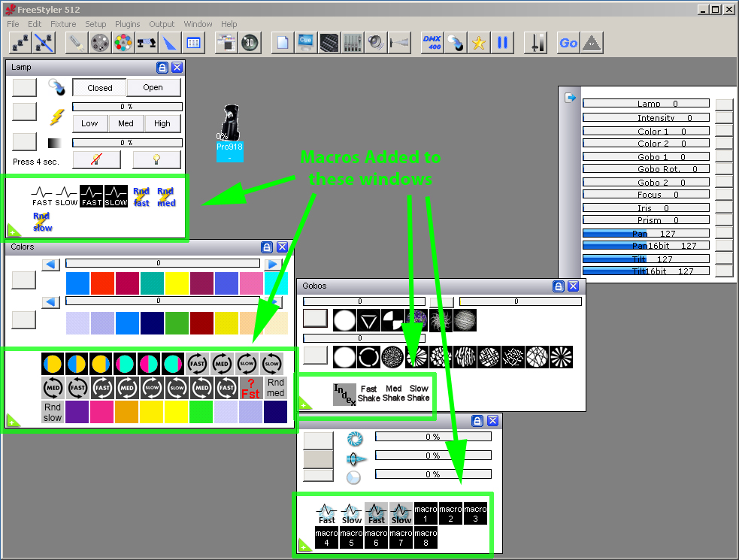Image resolution: width=739 pixels, height=560 pixels.
Task: Open the 3D visualizer toolbar icon
Action: 250,43
